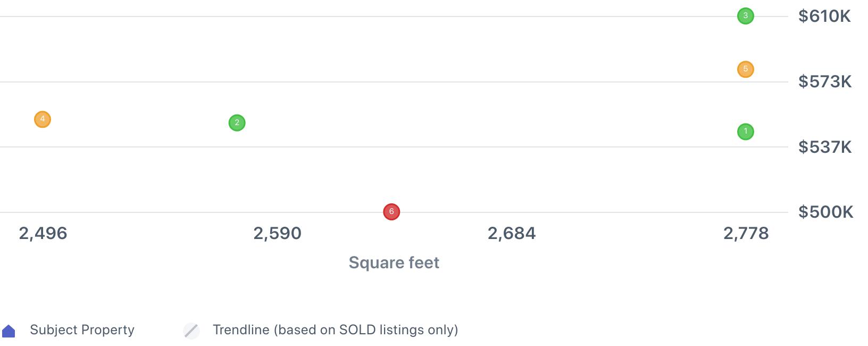Click the $573K price axis label
Screen dimensions: 868x346
[824, 82]
